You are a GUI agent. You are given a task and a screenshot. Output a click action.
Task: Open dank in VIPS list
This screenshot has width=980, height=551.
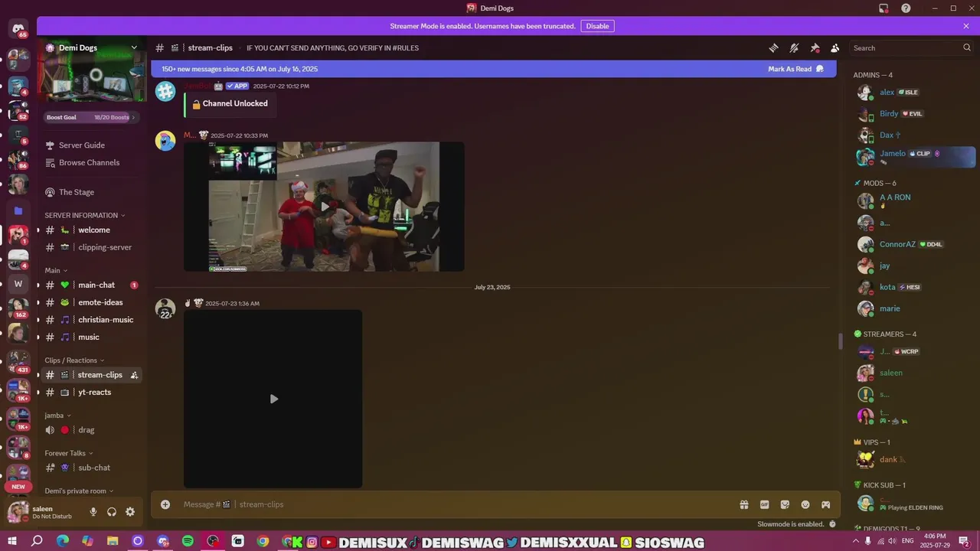pos(915,459)
